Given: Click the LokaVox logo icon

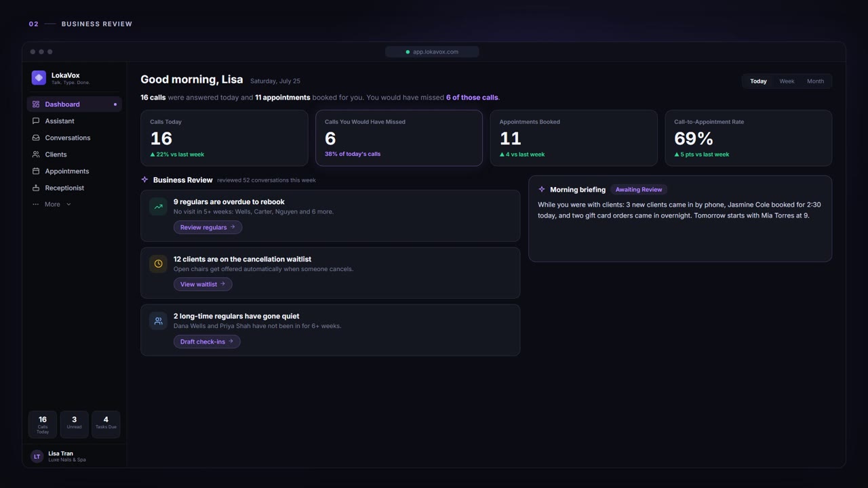Looking at the screenshot, I should click(39, 78).
